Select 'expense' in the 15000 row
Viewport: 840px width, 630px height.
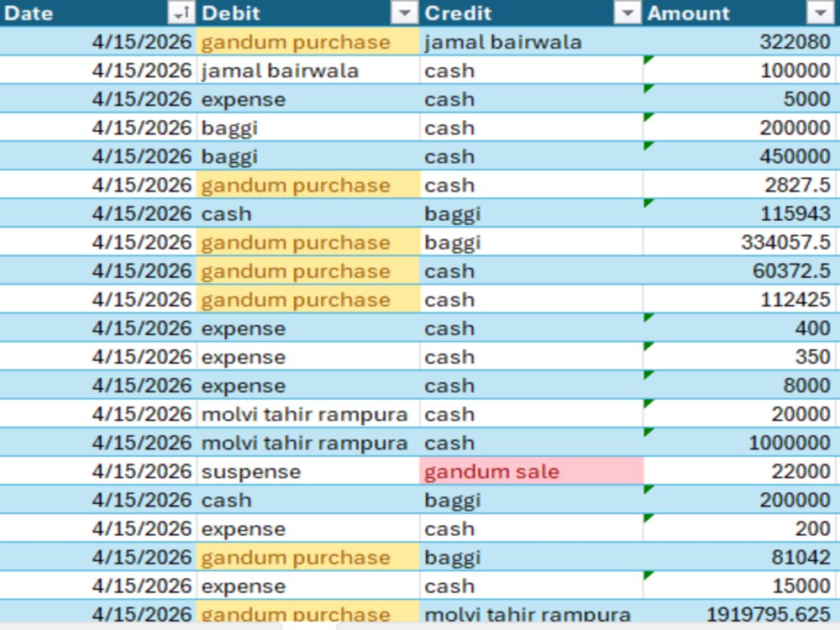(308, 586)
